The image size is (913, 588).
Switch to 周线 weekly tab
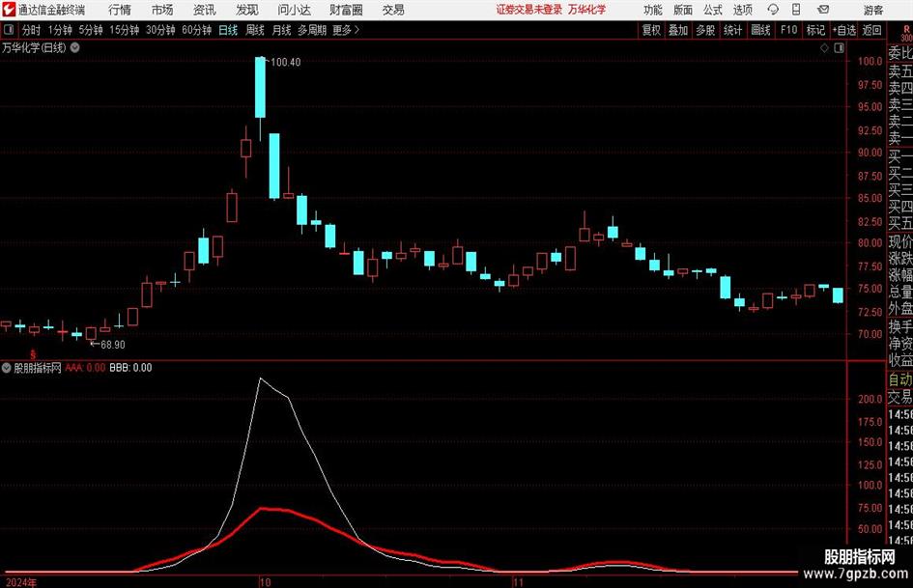pos(255,30)
